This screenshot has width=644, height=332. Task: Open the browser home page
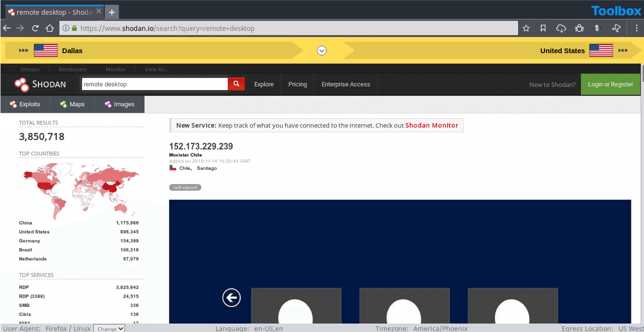point(49,28)
